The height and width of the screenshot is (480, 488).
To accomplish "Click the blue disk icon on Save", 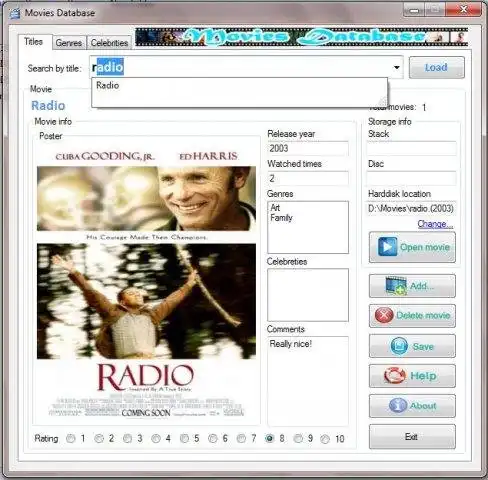I will (399, 346).
